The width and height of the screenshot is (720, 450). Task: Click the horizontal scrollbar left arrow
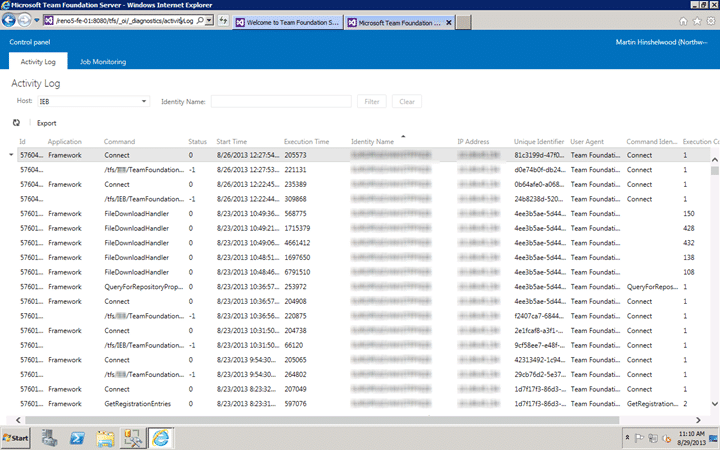point(18,420)
